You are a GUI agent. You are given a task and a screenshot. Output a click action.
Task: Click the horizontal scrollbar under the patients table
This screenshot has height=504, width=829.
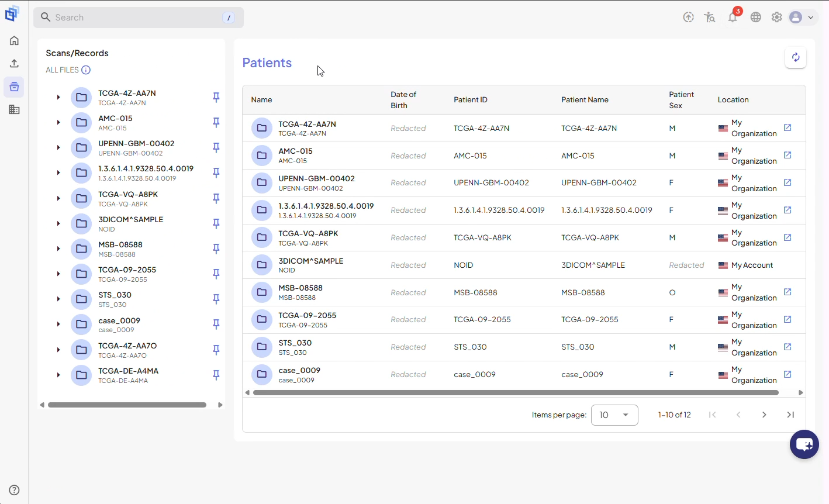click(516, 393)
